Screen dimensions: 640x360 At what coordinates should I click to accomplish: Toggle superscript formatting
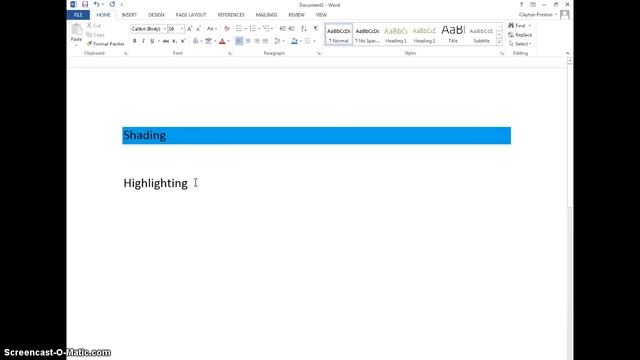(183, 41)
